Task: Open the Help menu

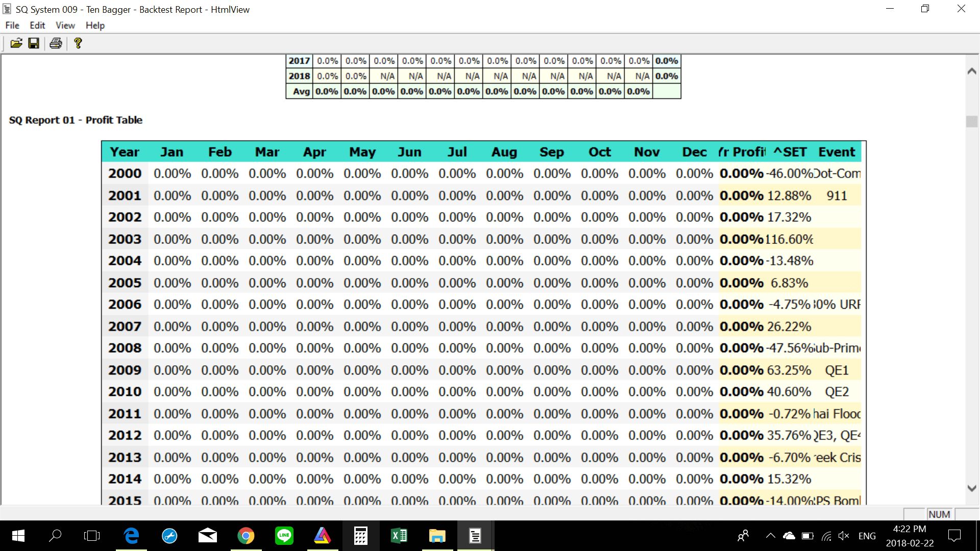Action: 95,25
